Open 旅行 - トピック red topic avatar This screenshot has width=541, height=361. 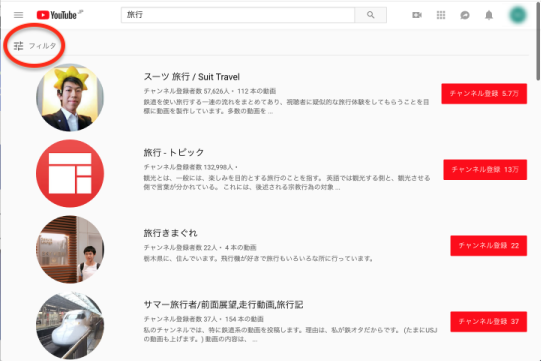pos(70,174)
